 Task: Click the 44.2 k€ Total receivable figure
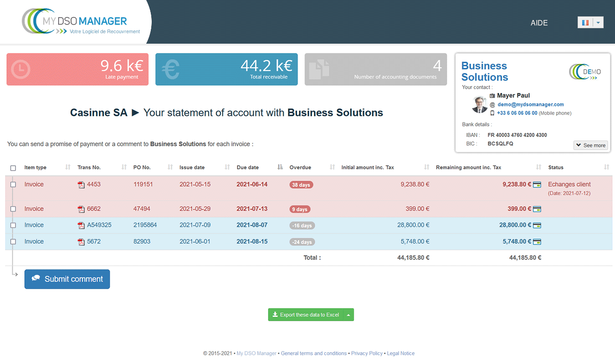pyautogui.click(x=266, y=66)
